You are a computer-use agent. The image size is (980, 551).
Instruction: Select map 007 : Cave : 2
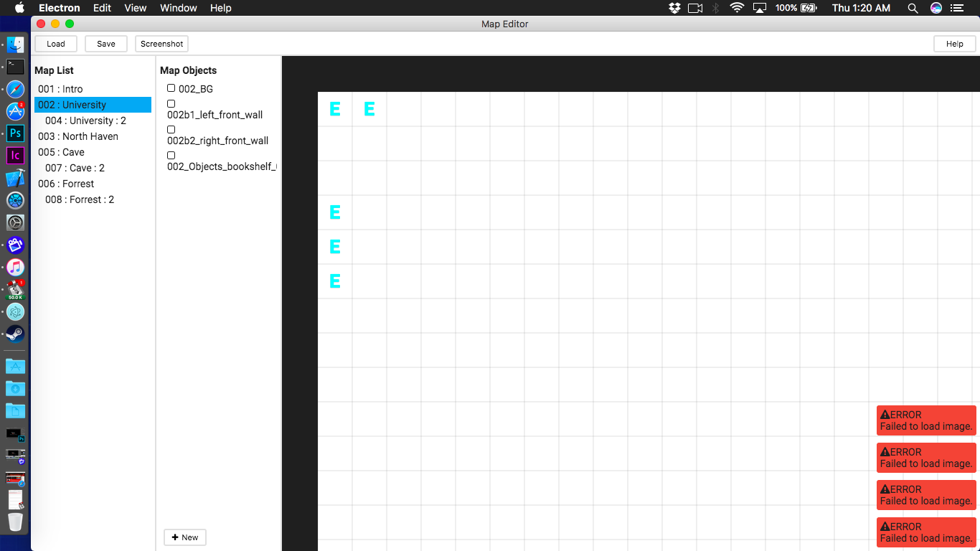point(93,168)
